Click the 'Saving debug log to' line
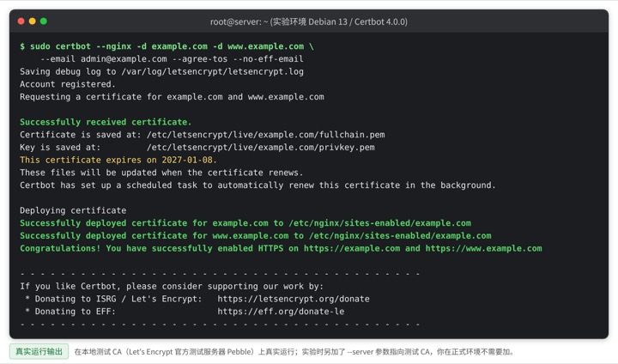The height and width of the screenshot is (364, 618). (161, 72)
